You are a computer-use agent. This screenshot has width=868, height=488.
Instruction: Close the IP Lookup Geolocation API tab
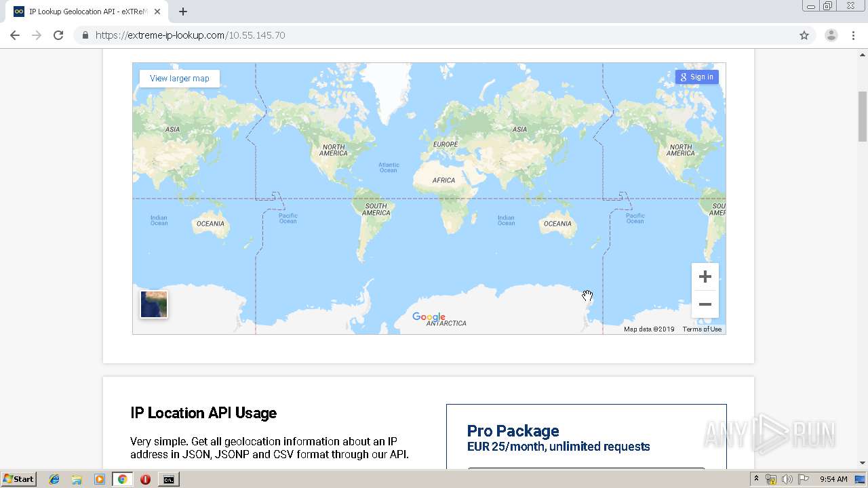pos(157,12)
